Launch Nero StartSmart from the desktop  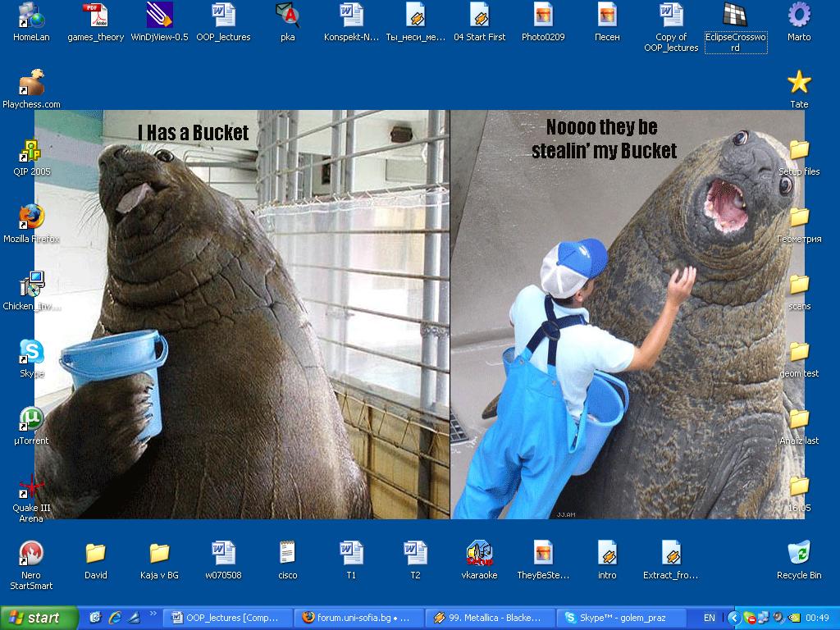click(x=31, y=554)
